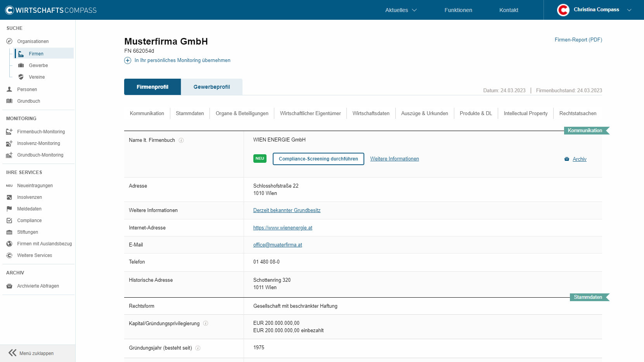Screen dimensions: 644x362
Task: Click green NEU badge
Action: (x=260, y=159)
